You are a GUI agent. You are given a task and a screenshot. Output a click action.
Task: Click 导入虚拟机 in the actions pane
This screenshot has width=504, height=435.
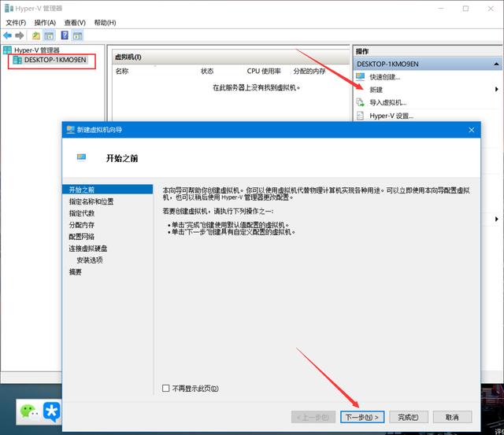click(x=388, y=102)
